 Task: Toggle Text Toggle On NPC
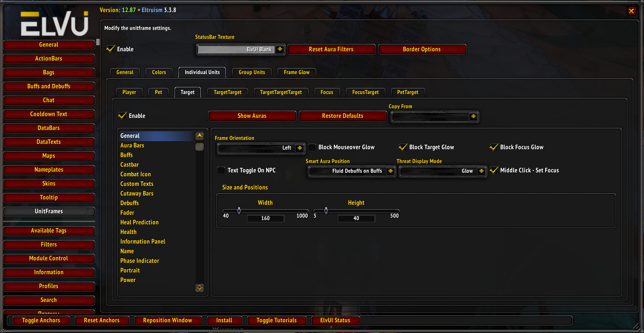(x=221, y=170)
